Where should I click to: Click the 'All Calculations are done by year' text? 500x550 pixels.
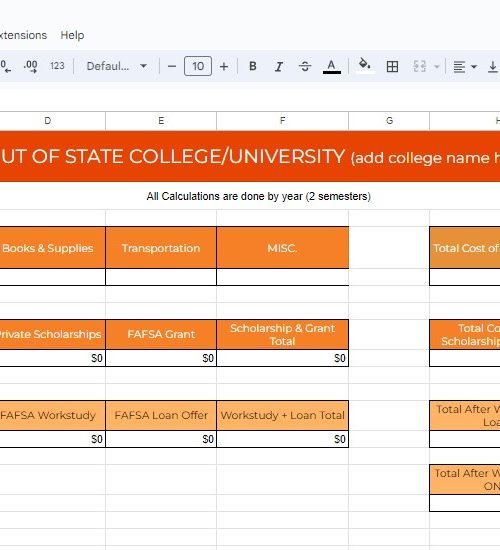click(259, 196)
